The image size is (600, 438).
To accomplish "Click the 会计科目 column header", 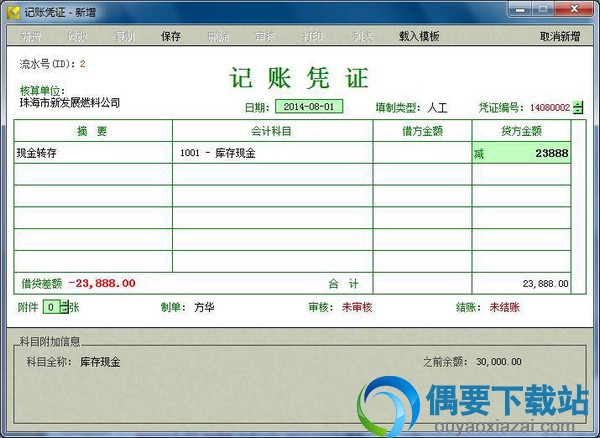I will pyautogui.click(x=272, y=131).
